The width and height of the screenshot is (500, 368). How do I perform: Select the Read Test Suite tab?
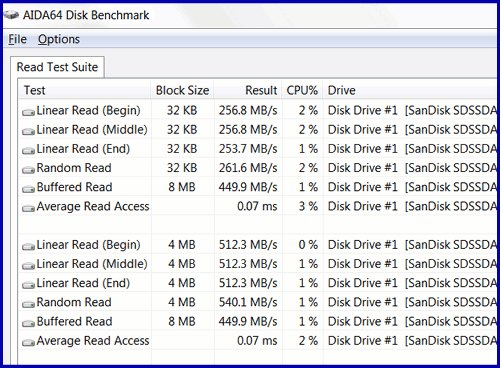[57, 67]
